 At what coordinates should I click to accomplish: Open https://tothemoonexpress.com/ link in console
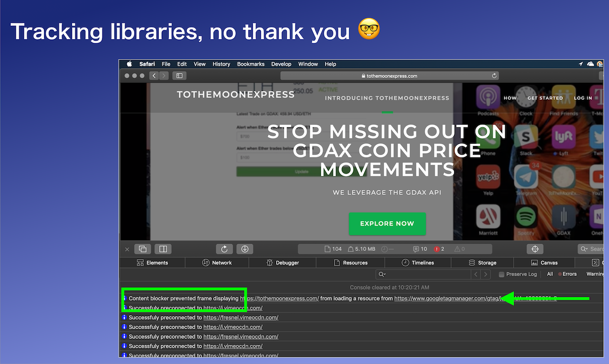[280, 298]
